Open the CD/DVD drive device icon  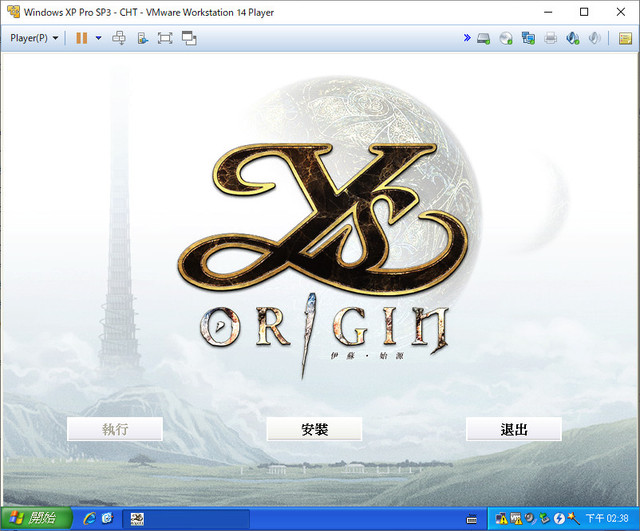(506, 38)
